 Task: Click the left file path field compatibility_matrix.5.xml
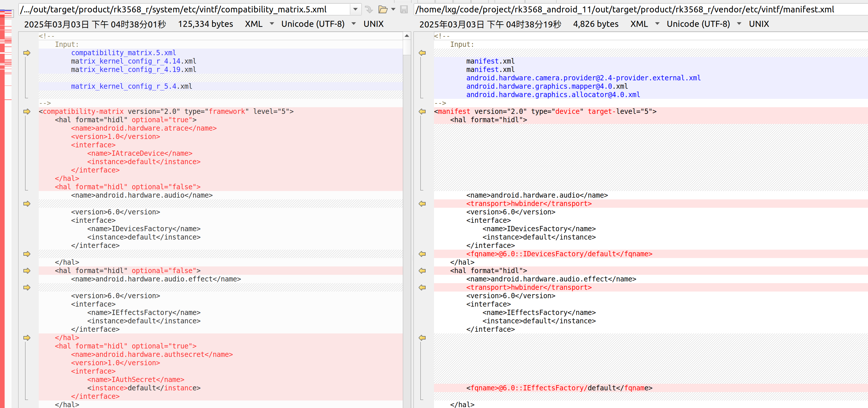(184, 10)
